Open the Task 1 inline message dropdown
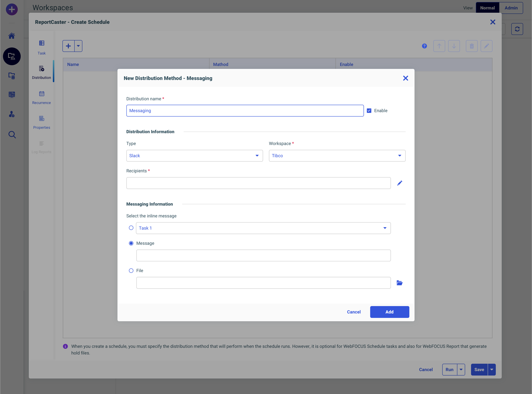Image resolution: width=532 pixels, height=394 pixels. click(263, 228)
